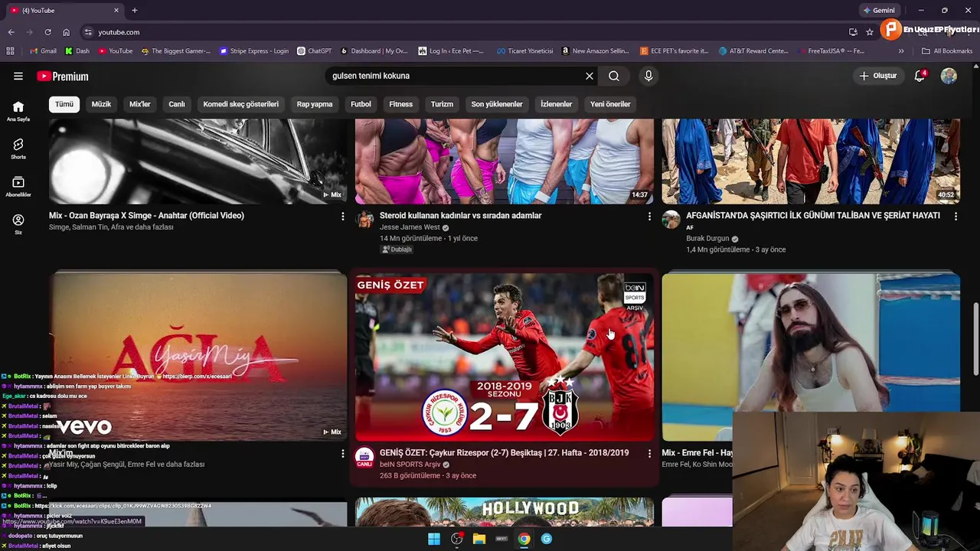
Task: Click Chrome icon in taskbar
Action: (524, 539)
